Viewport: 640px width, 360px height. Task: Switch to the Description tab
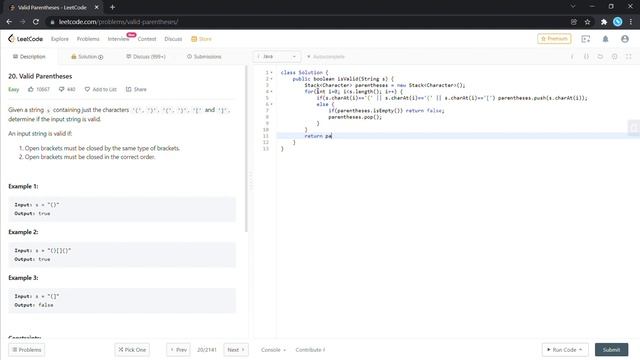(x=29, y=57)
